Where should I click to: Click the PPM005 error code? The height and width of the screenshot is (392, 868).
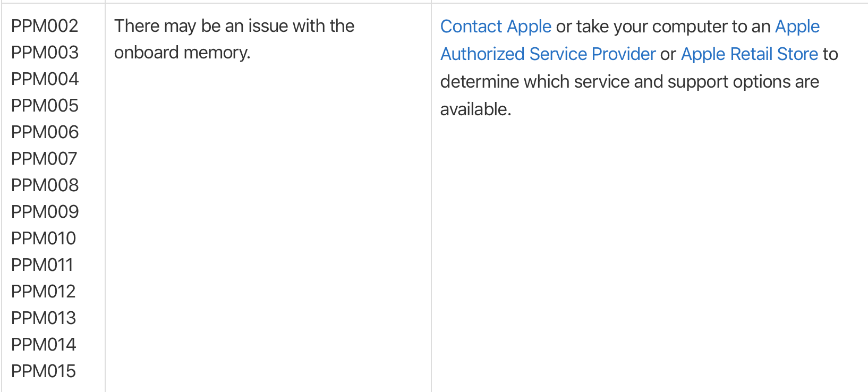[x=45, y=106]
